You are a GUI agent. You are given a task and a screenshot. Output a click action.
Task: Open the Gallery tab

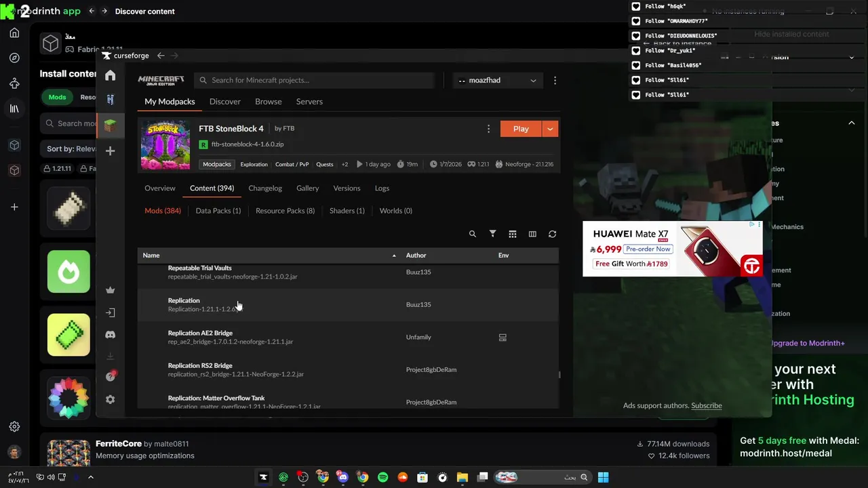tap(307, 188)
